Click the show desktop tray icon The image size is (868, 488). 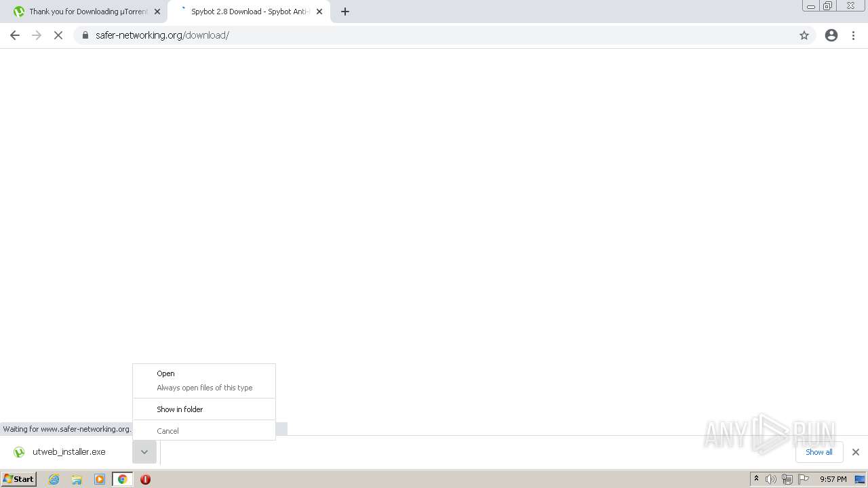(x=860, y=479)
